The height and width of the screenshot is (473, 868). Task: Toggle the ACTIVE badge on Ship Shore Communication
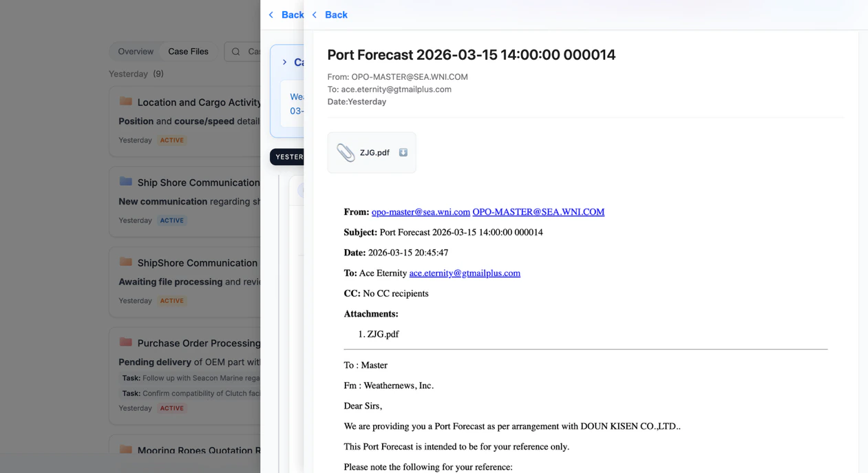[171, 220]
